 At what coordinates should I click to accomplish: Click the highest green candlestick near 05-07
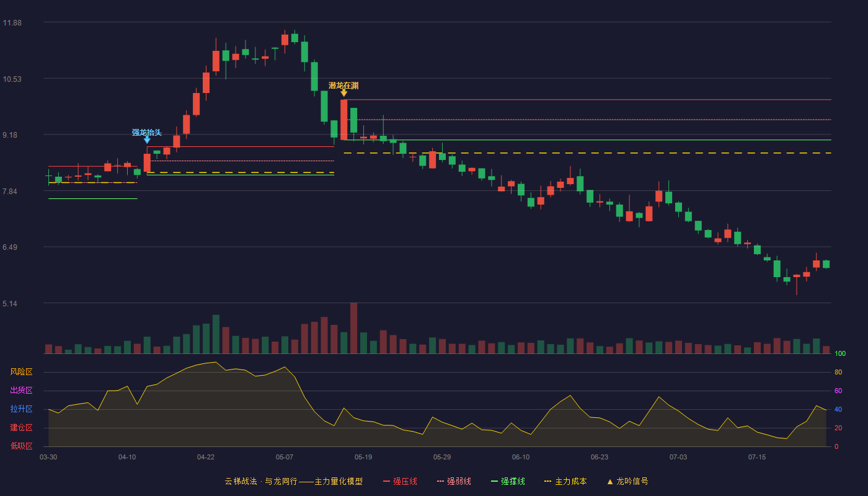(x=294, y=38)
